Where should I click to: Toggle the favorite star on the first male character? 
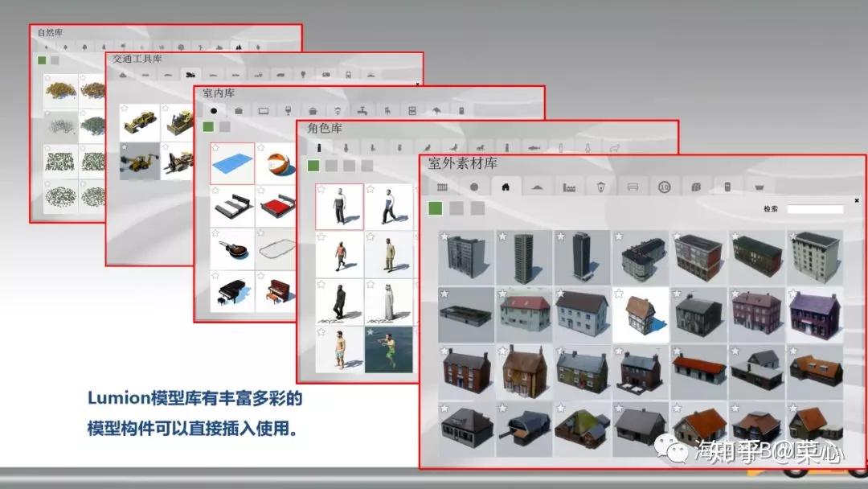click(x=321, y=188)
